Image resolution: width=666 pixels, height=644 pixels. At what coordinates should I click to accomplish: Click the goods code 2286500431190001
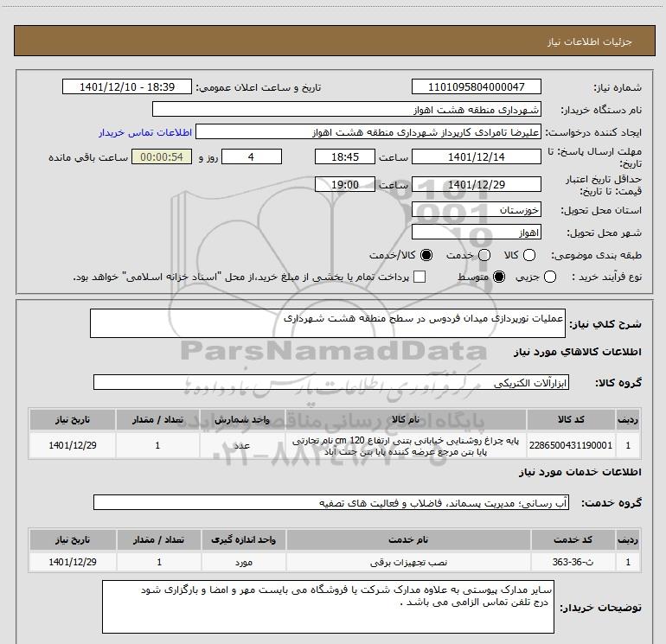coord(571,445)
